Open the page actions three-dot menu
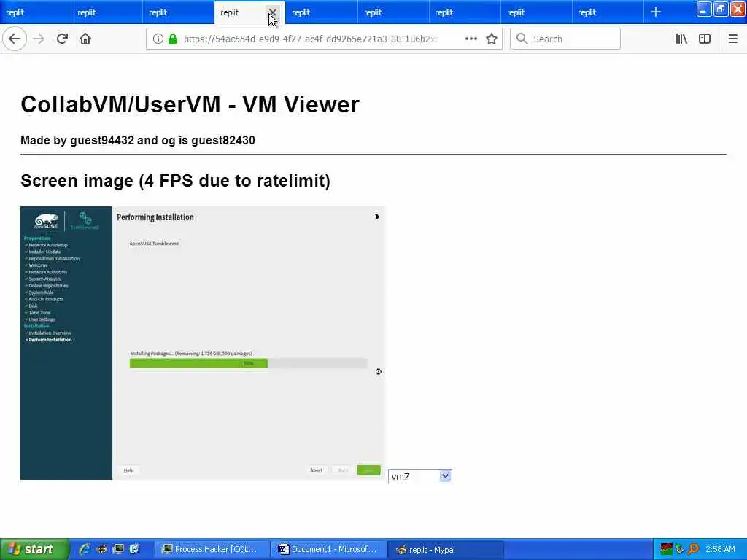 [471, 39]
